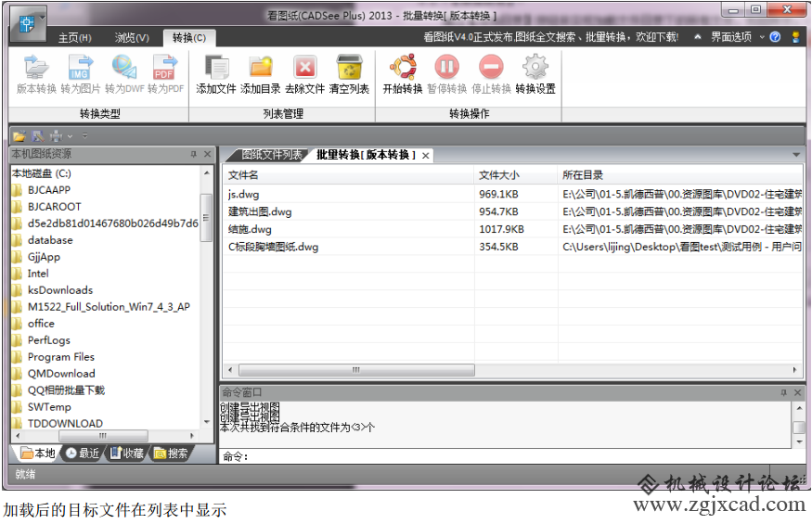Stop conversion with 停止转换
812x524 pixels.
pyautogui.click(x=491, y=74)
